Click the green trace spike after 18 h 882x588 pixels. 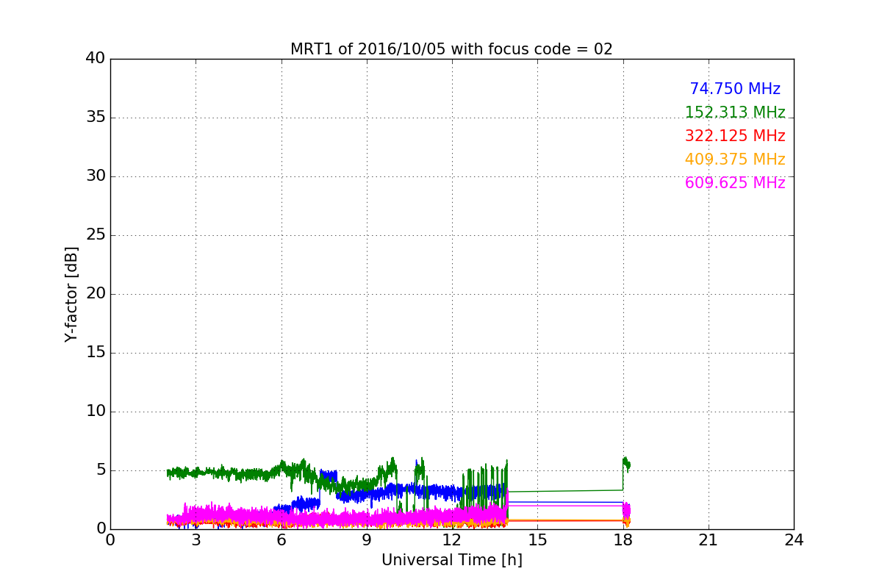(626, 464)
